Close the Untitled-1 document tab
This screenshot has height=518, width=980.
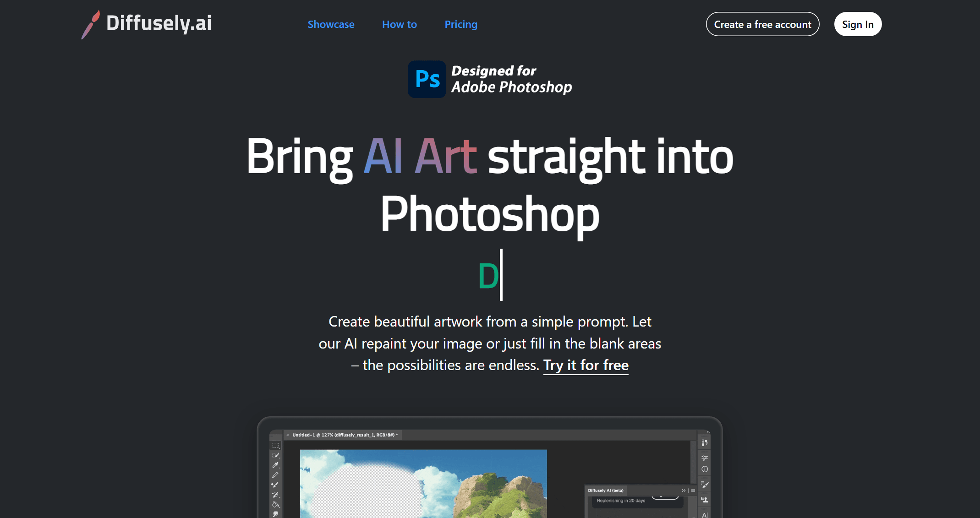[288, 435]
